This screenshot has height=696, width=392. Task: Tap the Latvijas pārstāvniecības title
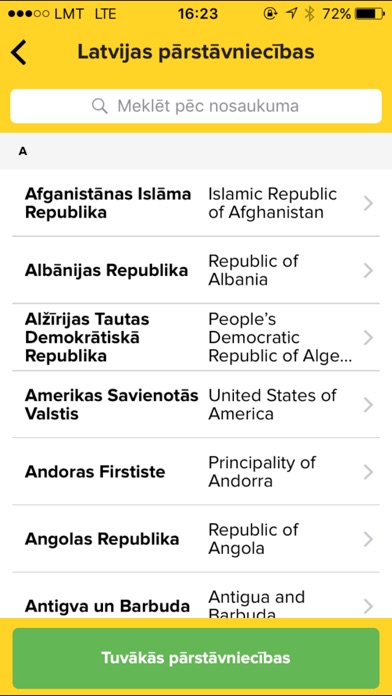[196, 52]
